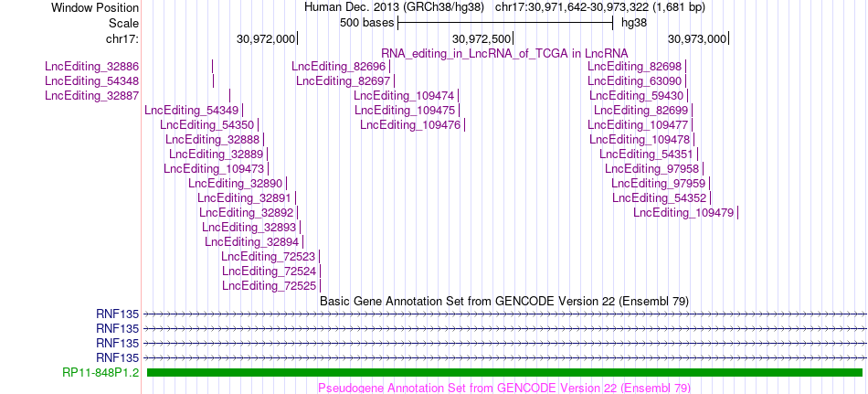Screen dimensions: 868x394
Task: Click the LncEditing_72525 item
Action: coord(269,285)
